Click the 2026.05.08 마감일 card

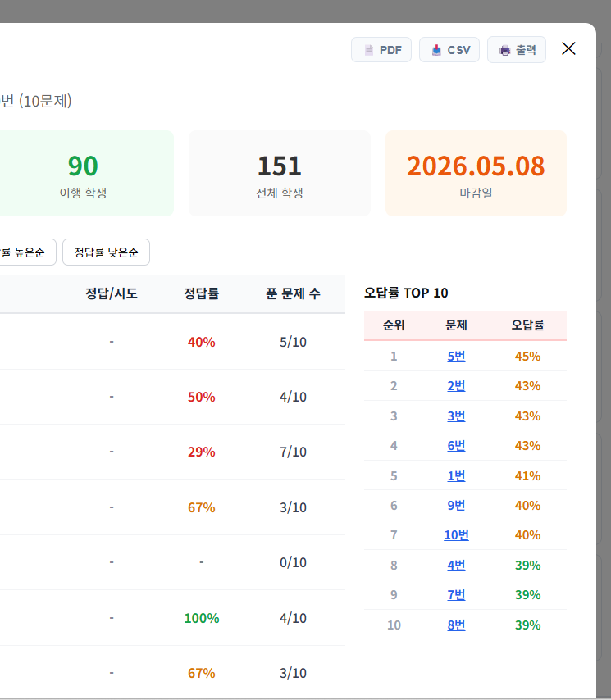point(476,174)
